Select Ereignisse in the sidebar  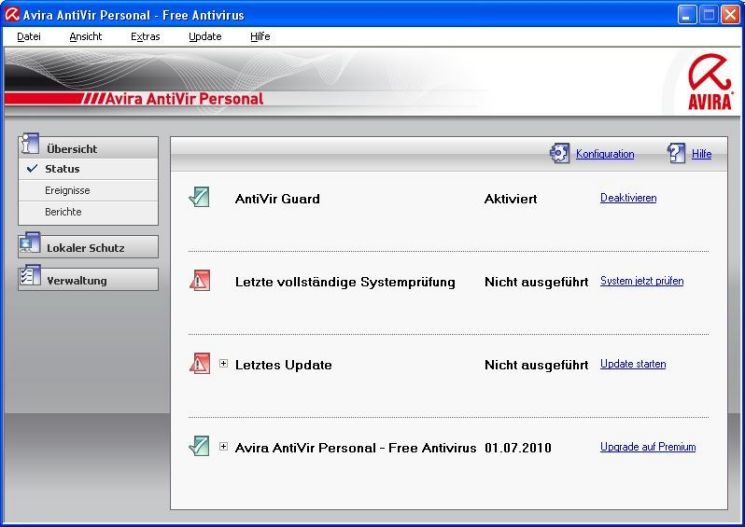tap(88, 190)
